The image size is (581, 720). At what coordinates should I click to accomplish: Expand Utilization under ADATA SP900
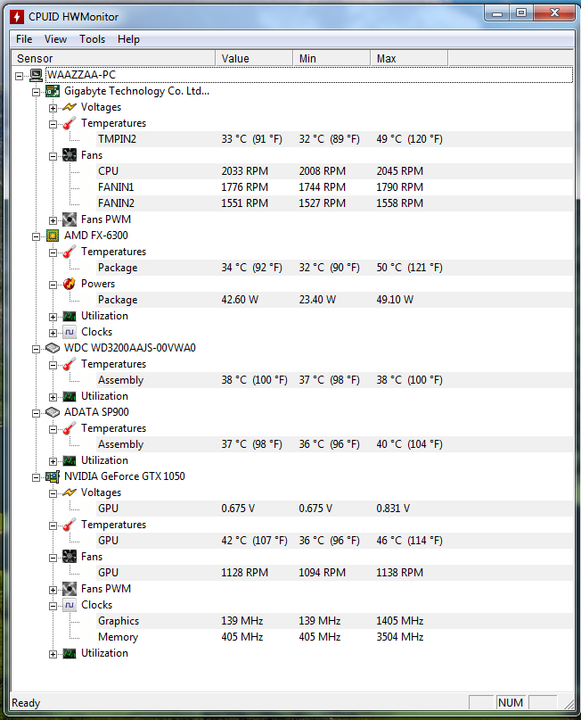pyautogui.click(x=53, y=461)
